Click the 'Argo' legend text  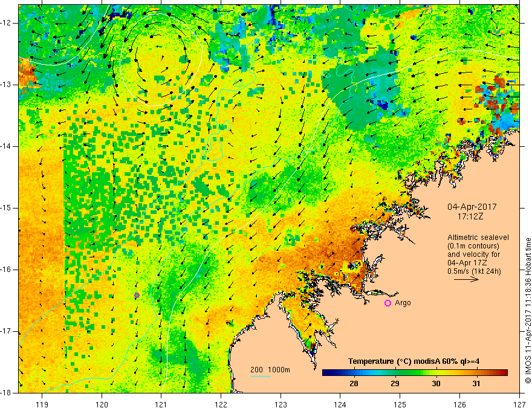pos(403,303)
